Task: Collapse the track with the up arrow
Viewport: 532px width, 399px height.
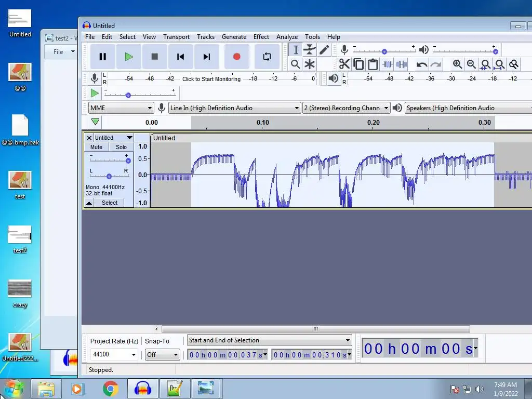Action: (x=89, y=203)
